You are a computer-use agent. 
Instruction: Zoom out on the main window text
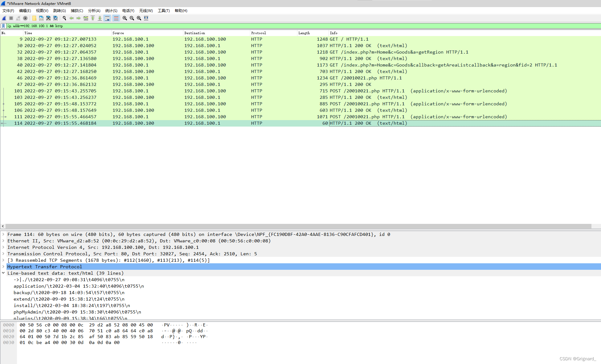[132, 18]
